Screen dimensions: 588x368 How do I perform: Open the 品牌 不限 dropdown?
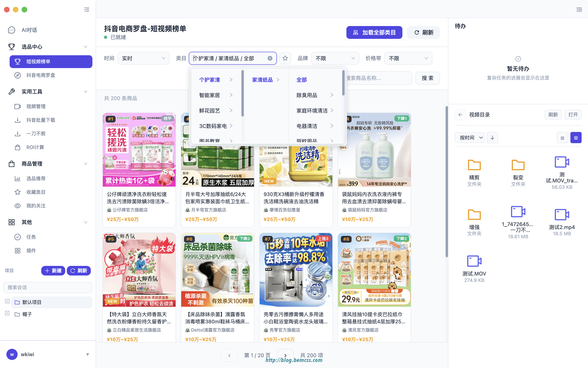point(335,58)
